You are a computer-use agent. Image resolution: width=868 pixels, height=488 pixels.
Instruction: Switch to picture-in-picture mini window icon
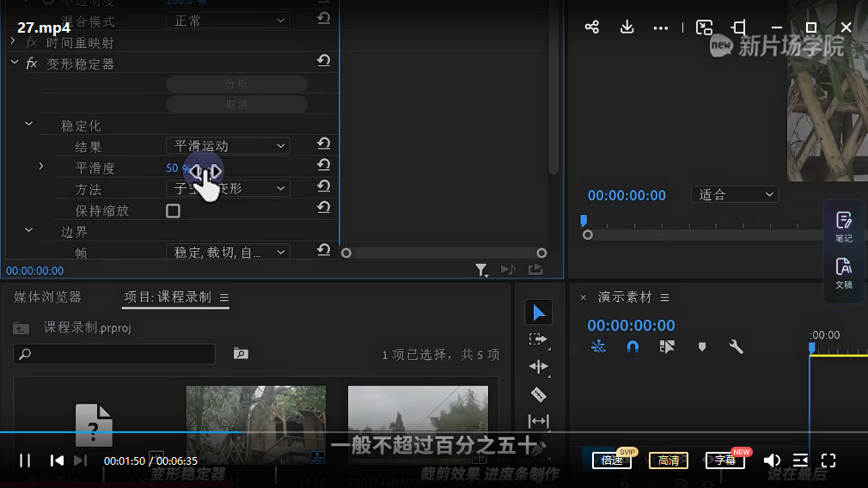pos(704,27)
